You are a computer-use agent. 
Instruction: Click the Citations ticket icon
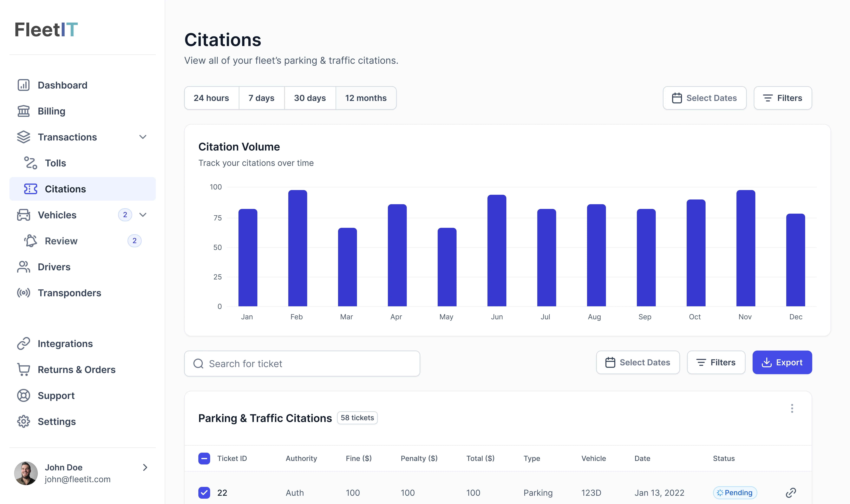tap(31, 189)
